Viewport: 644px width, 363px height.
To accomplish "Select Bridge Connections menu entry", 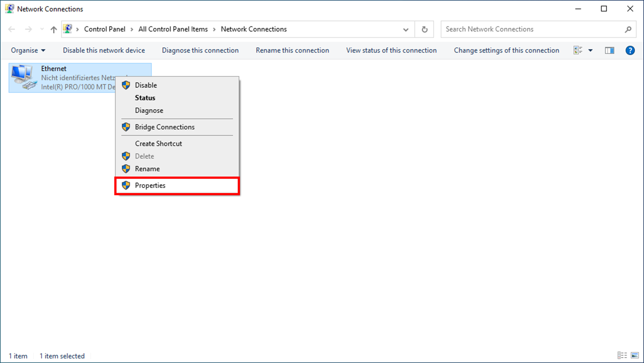I will [164, 127].
